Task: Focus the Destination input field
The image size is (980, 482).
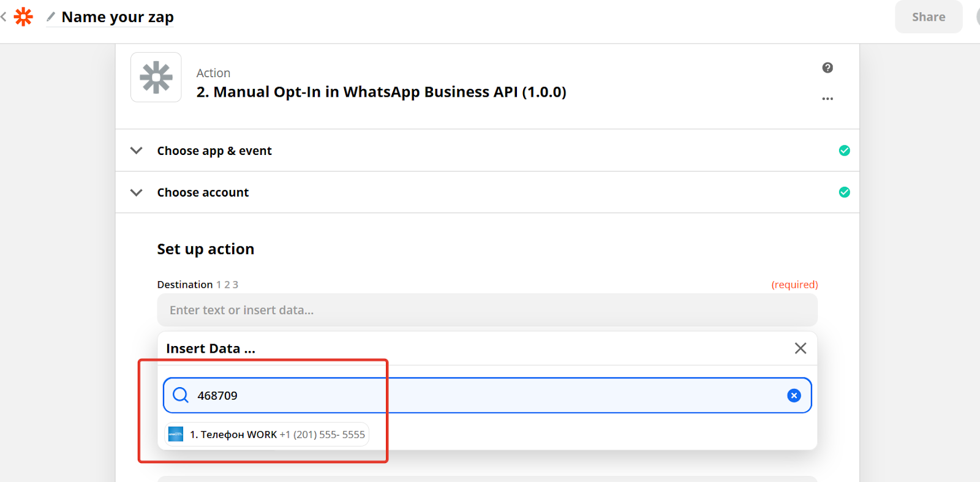Action: coord(487,310)
